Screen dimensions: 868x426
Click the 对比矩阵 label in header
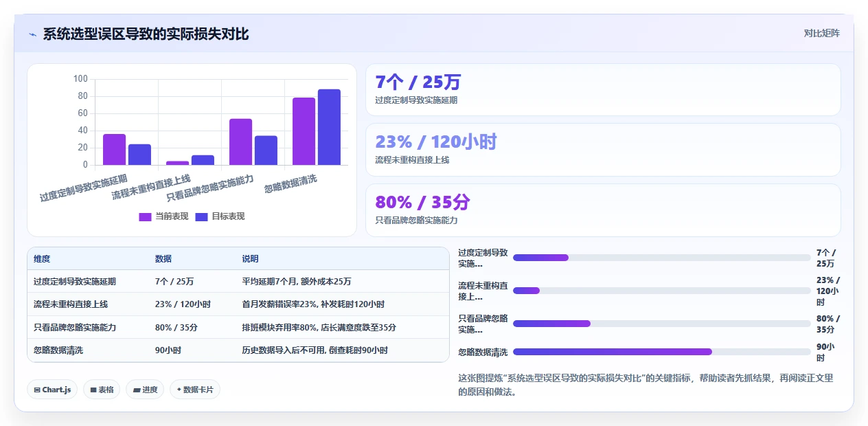pos(821,33)
